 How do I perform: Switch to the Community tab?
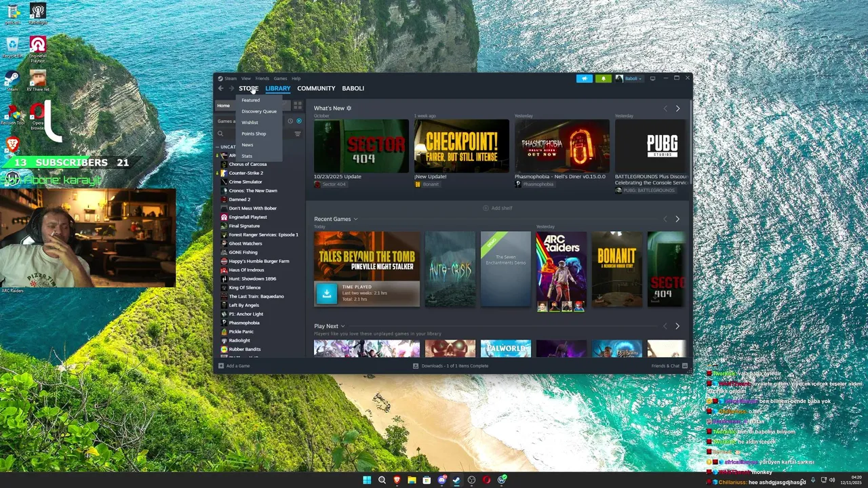[316, 88]
